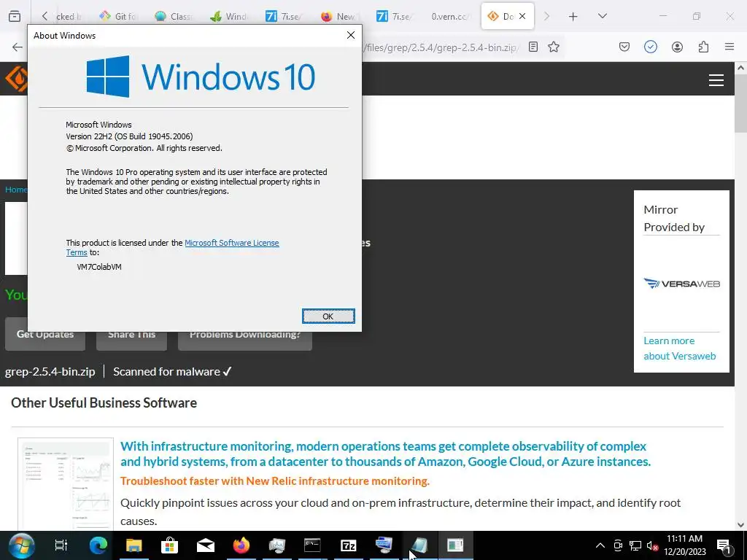
Task: Open the extensions puzzle icon
Action: [703, 47]
